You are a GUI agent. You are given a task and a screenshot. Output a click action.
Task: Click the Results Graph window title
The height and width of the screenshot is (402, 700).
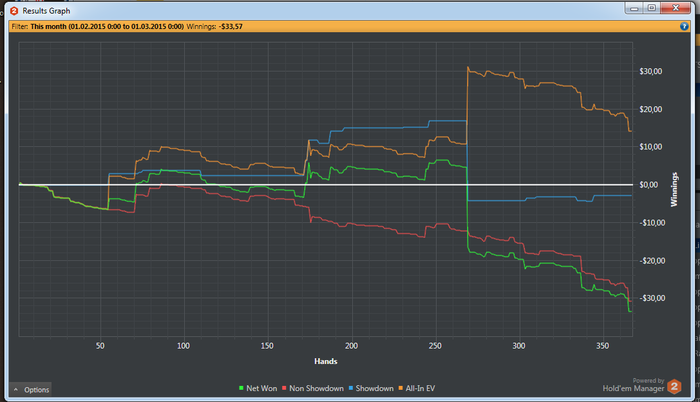[x=46, y=11]
